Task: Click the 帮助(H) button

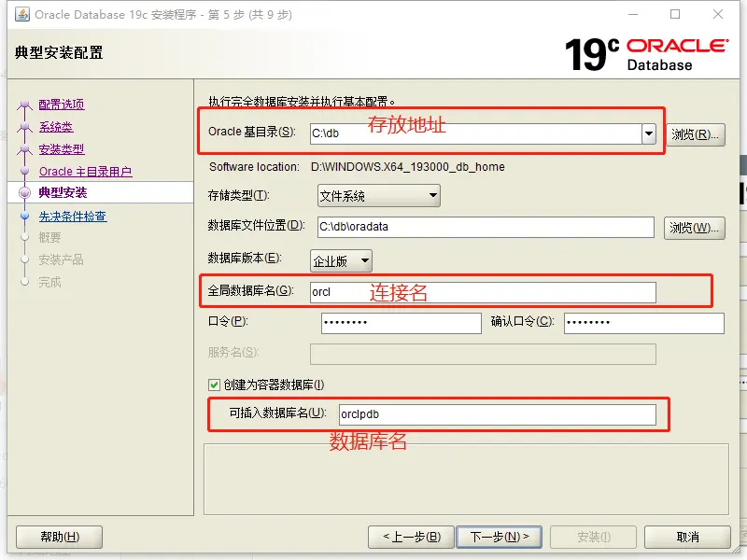Action: pos(59,538)
